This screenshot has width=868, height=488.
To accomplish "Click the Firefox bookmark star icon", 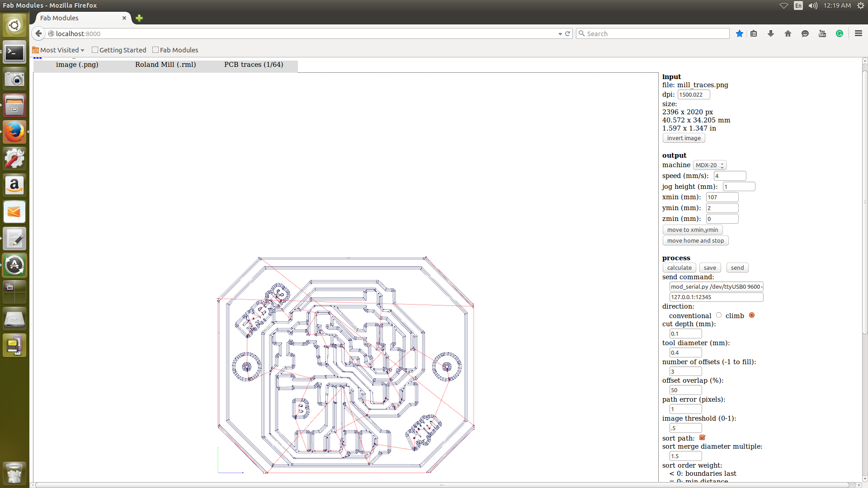I will point(739,33).
